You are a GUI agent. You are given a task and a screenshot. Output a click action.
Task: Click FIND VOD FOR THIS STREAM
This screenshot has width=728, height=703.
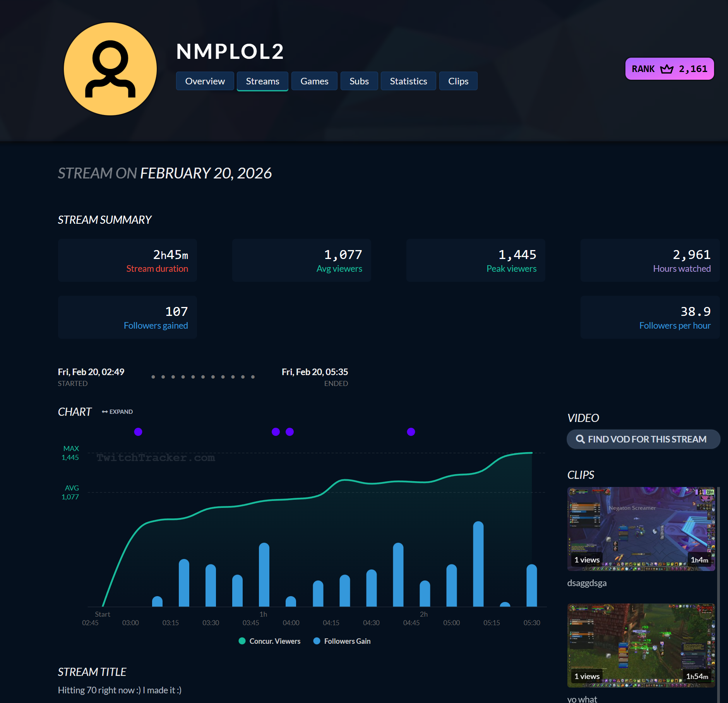tap(643, 439)
